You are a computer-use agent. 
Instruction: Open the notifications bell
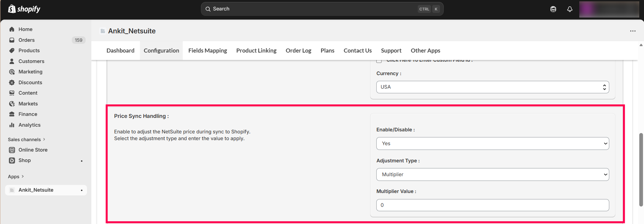(569, 9)
